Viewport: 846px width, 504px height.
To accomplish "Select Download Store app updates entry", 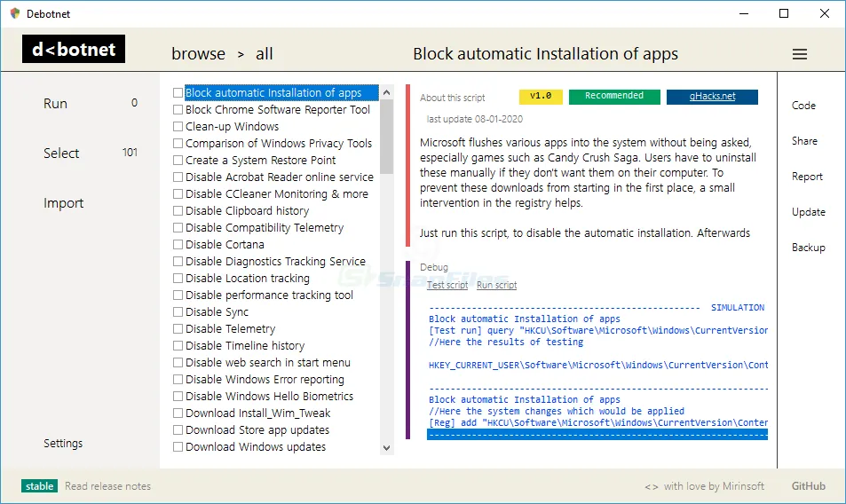I will pos(257,430).
